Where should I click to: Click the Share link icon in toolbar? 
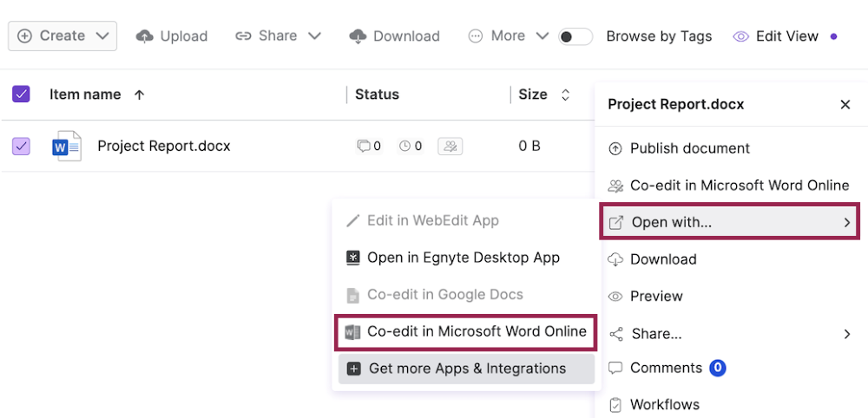(243, 36)
